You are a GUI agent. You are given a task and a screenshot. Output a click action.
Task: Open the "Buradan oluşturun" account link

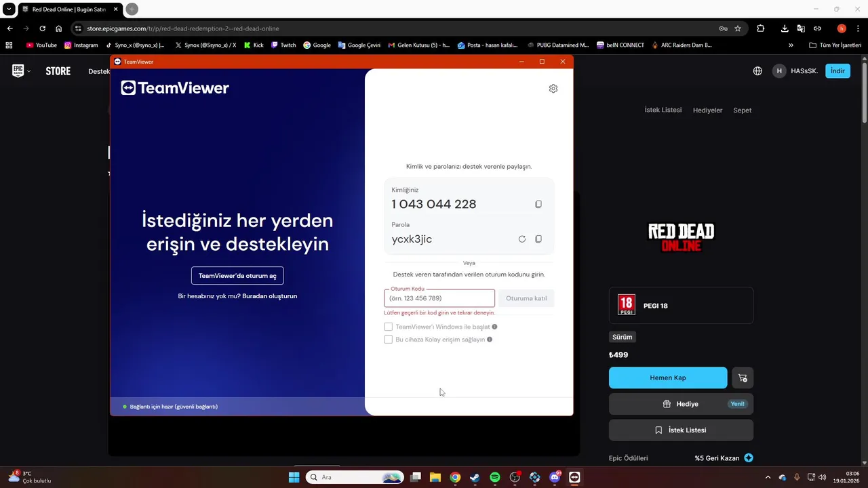point(270,296)
